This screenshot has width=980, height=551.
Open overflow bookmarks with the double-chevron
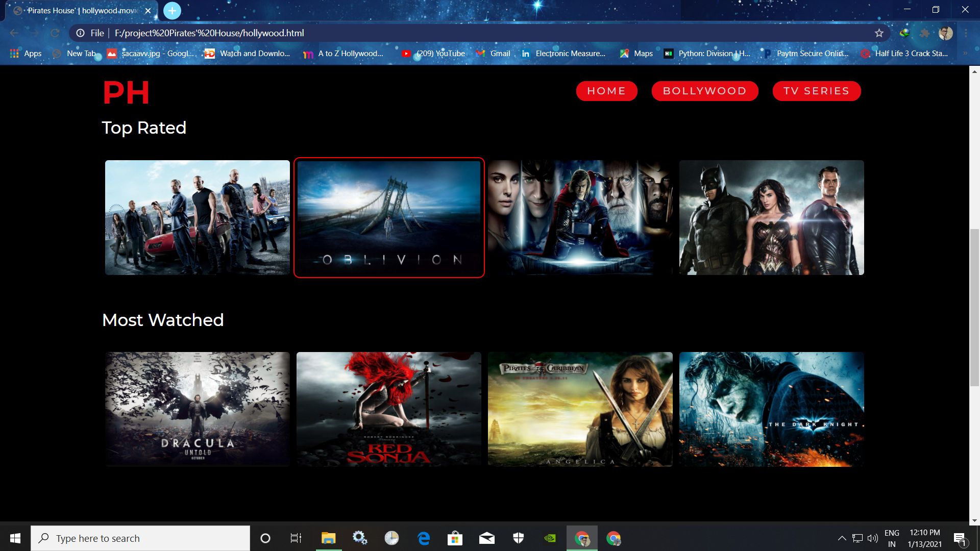click(x=966, y=53)
